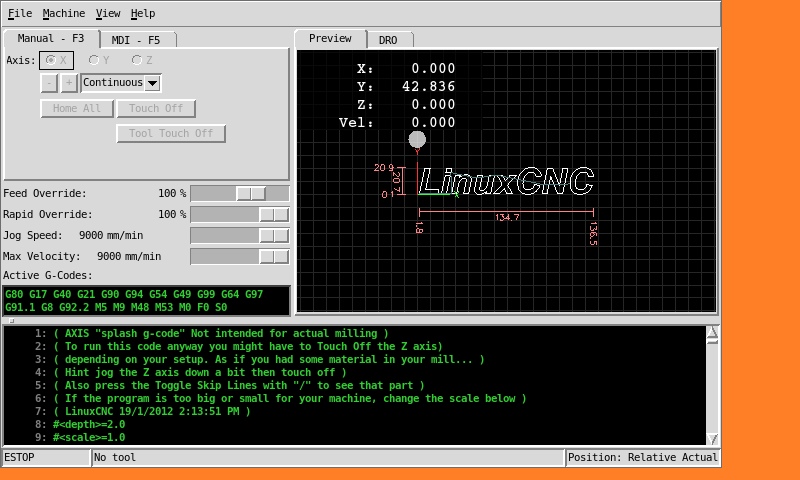Click the Z position readout 0.000
This screenshot has height=480, width=800.
[433, 104]
